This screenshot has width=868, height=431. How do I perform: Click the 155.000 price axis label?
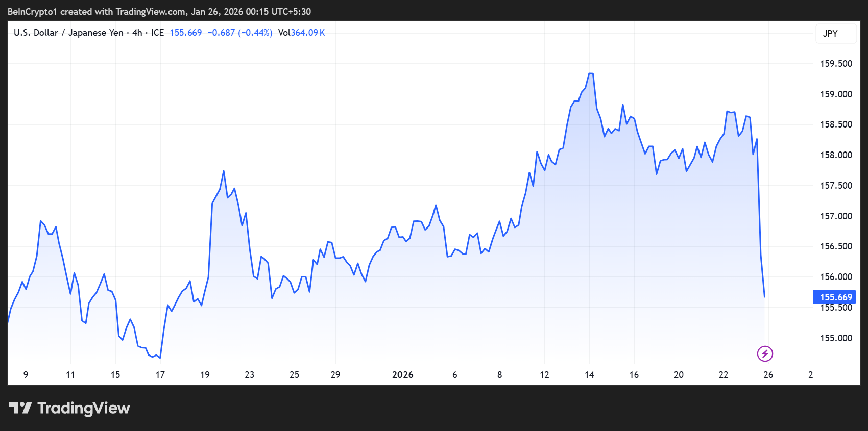click(836, 338)
